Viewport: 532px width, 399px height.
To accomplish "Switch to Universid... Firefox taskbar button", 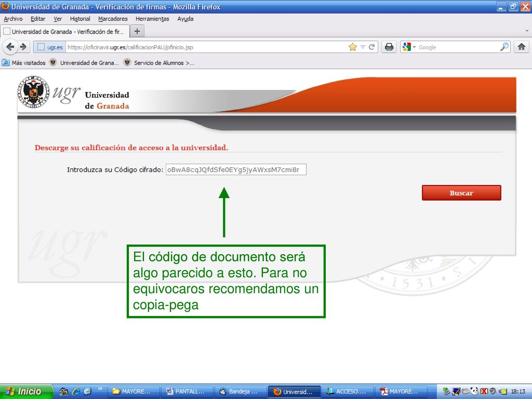I will 294,392.
